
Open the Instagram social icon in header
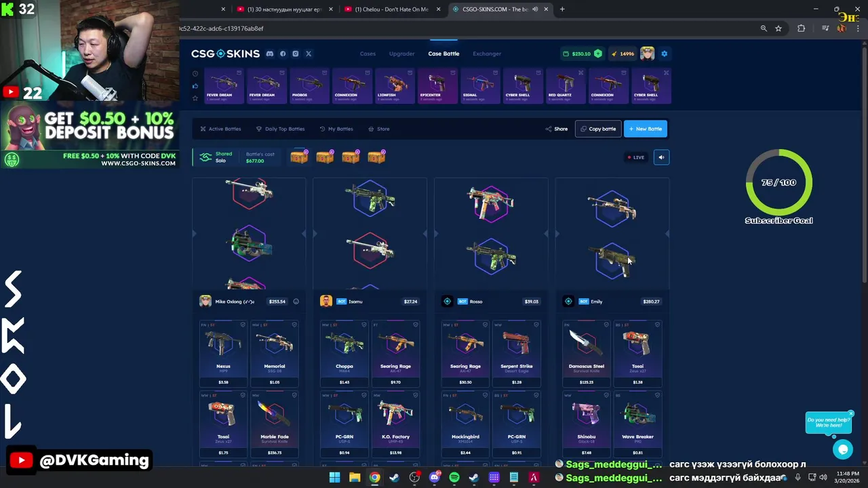pyautogui.click(x=296, y=54)
